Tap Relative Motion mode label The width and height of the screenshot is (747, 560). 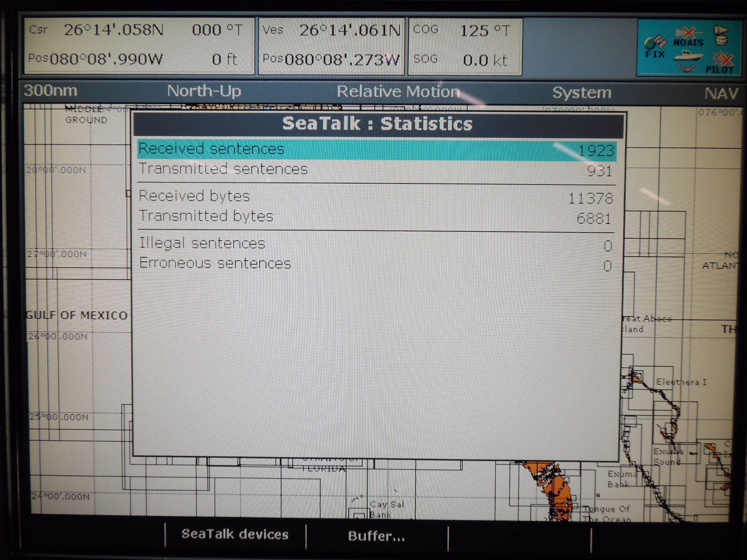398,92
